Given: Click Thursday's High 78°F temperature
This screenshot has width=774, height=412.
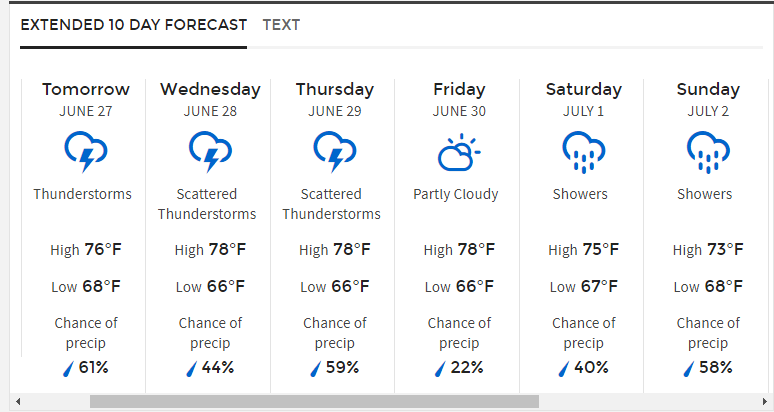Looking at the screenshot, I should tap(335, 250).
